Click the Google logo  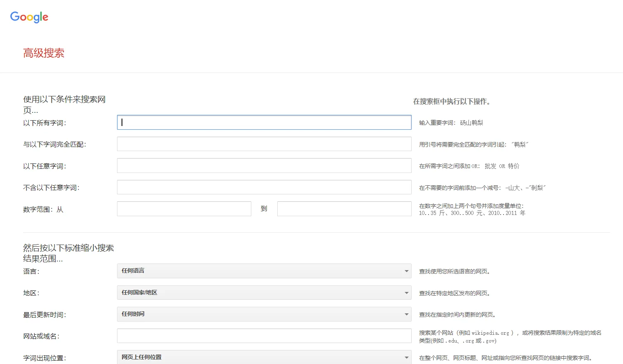coord(29,17)
